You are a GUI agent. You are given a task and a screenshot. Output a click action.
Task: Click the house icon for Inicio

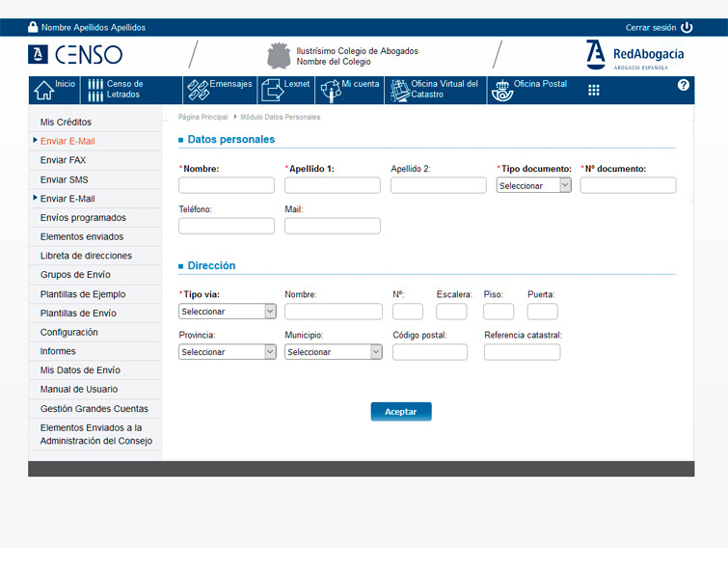click(43, 90)
